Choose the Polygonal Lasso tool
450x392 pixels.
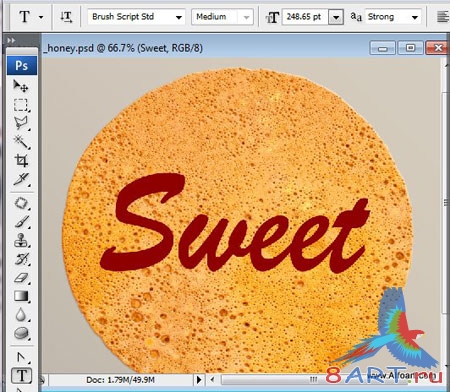pyautogui.click(x=21, y=123)
